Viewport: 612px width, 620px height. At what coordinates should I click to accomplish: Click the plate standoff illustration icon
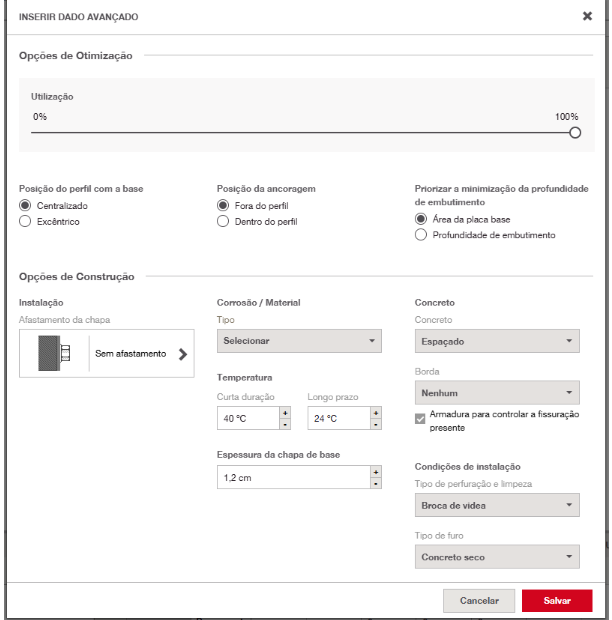54,353
